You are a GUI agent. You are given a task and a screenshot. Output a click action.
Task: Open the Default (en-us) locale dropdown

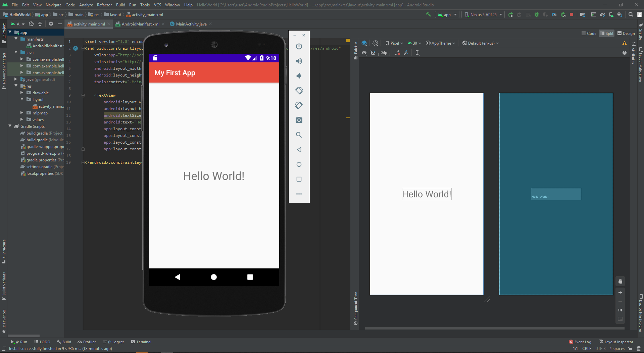coord(481,43)
